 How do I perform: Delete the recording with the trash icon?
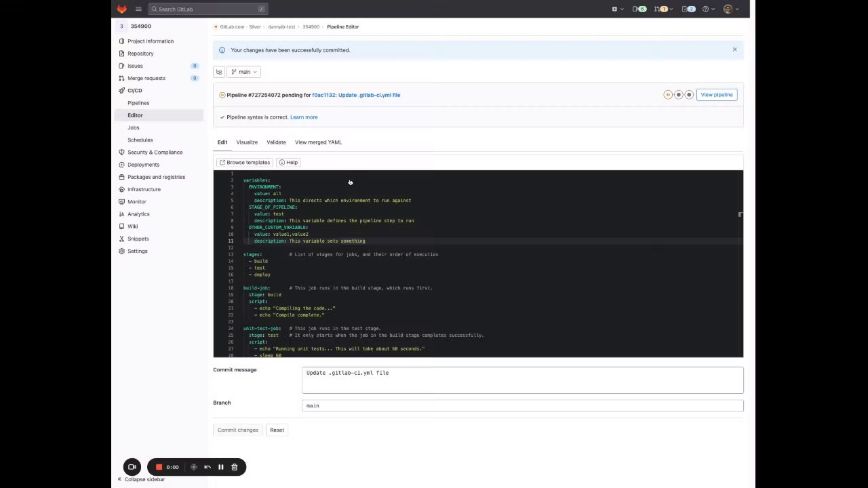point(234,467)
